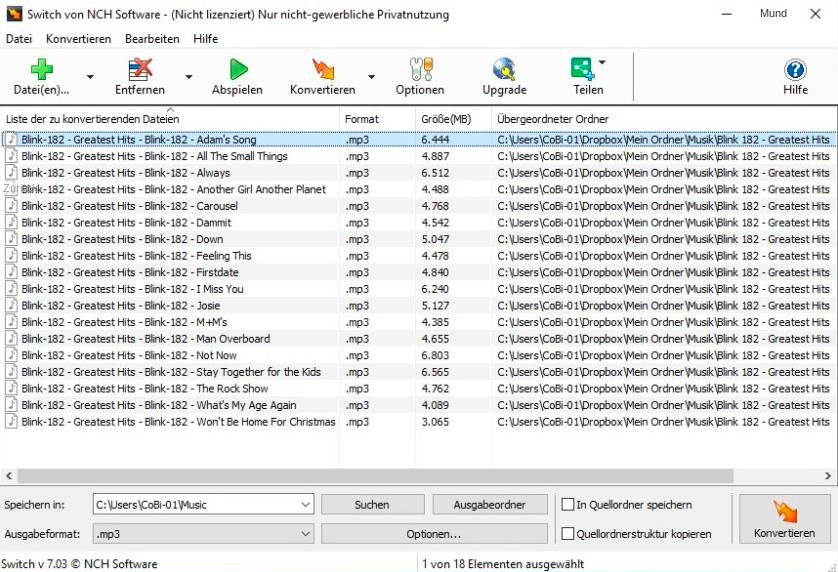Click the Optionen... button near Ausgabeformat
This screenshot has width=838, height=572.
click(x=434, y=533)
